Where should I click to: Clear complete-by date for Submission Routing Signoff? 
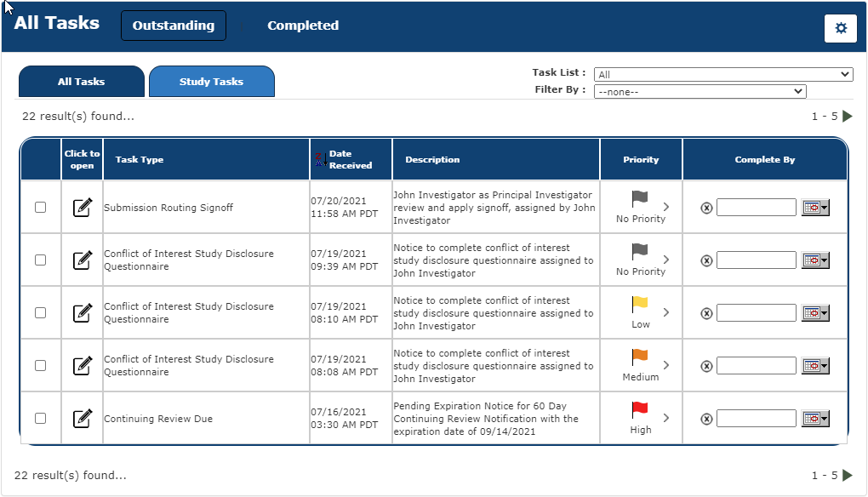pyautogui.click(x=706, y=209)
